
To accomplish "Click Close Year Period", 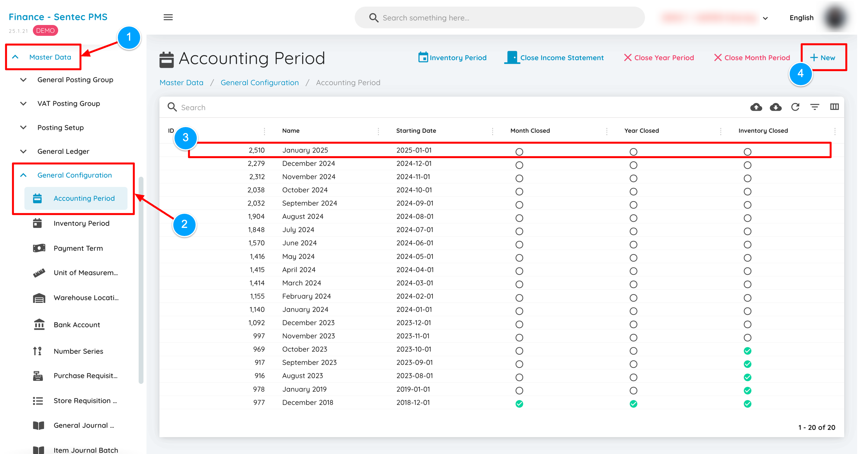I will click(659, 58).
